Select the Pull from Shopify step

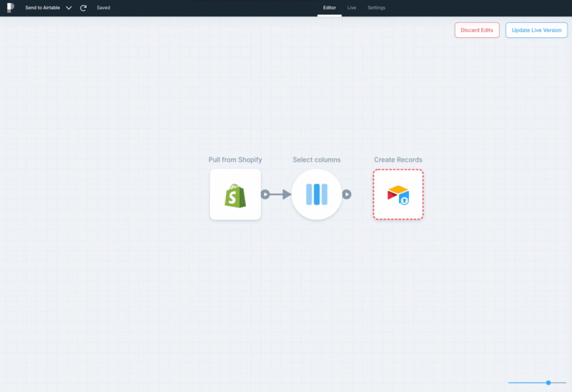pos(235,194)
